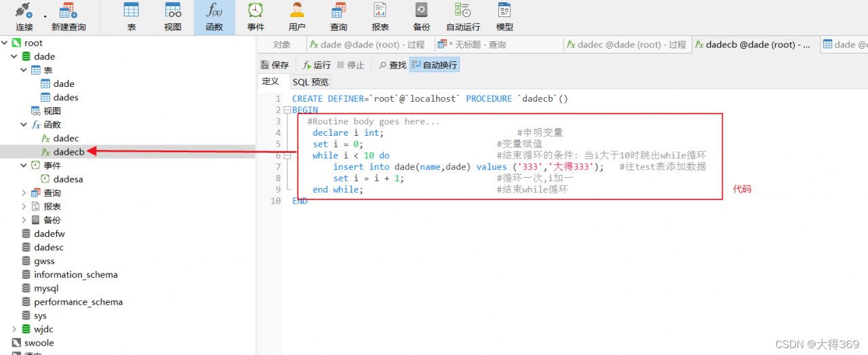Click the 'end while;' code line
The width and height of the screenshot is (868, 355).
(x=338, y=189)
